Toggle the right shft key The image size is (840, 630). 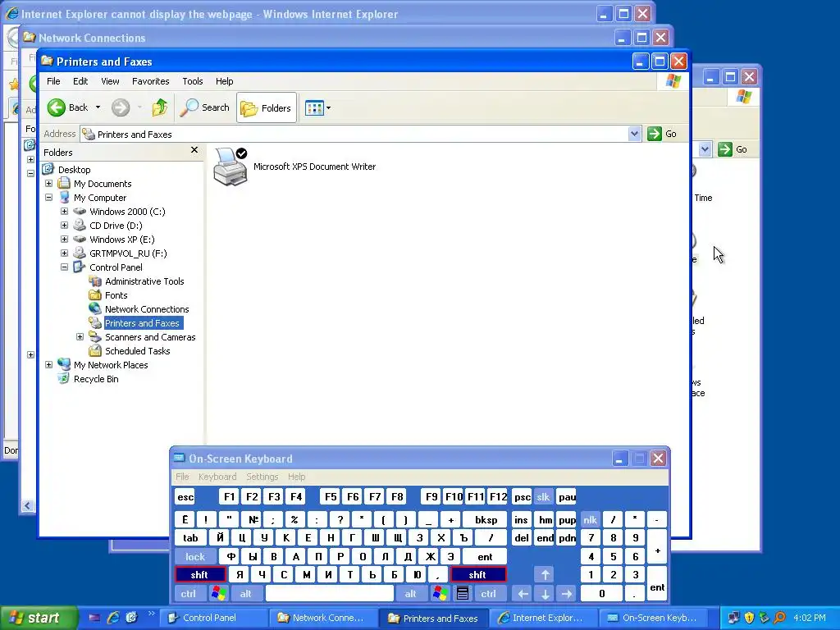click(x=478, y=575)
